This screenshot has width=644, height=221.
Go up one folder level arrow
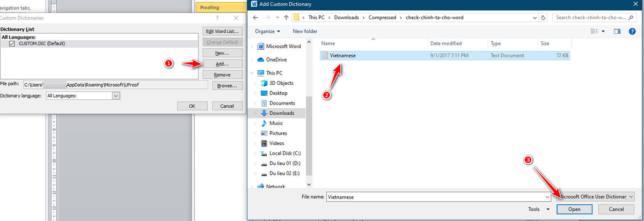(286, 18)
